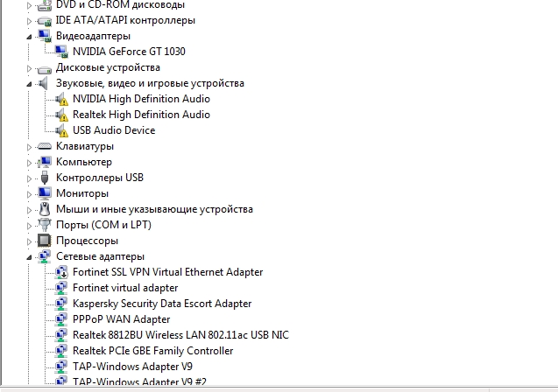
Task: Select the IDE ATA/ATAPI контроллеры label
Action: click(125, 20)
